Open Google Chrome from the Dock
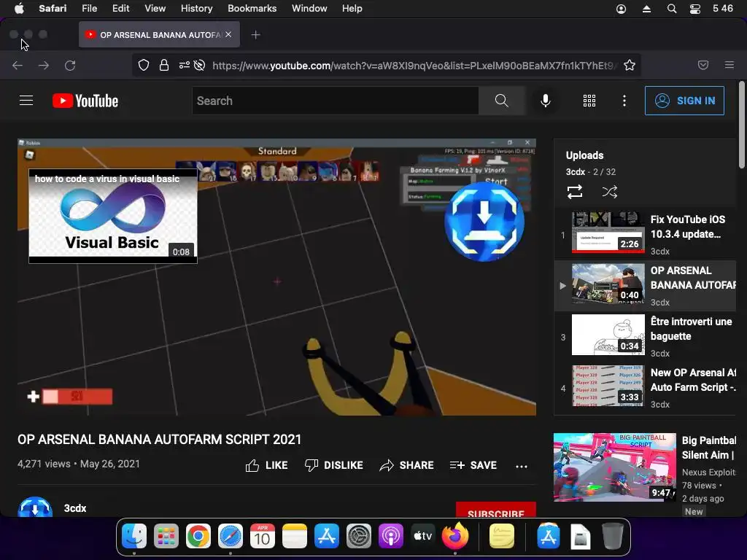This screenshot has width=747, height=560. pyautogui.click(x=198, y=537)
